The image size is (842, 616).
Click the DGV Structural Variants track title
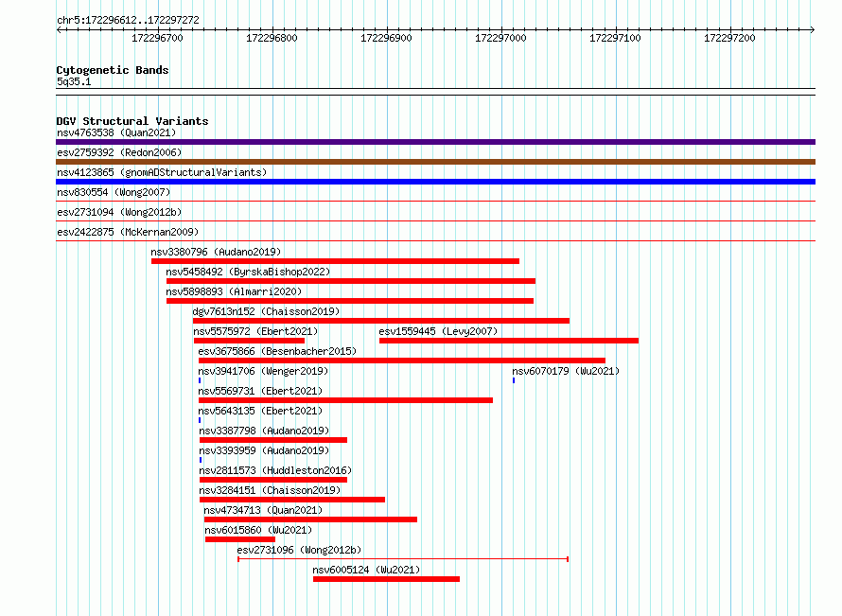click(132, 121)
